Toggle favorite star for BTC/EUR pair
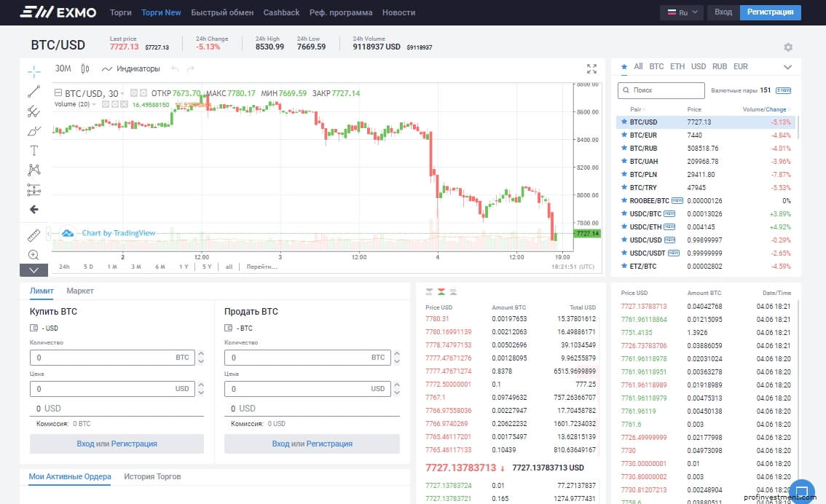This screenshot has height=504, width=826. coord(624,135)
